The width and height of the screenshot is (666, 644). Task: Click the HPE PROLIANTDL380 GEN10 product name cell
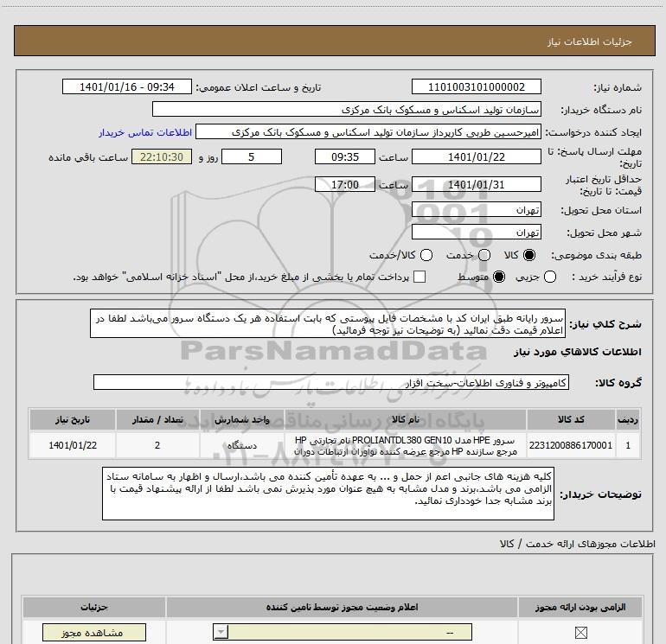pos(405,445)
